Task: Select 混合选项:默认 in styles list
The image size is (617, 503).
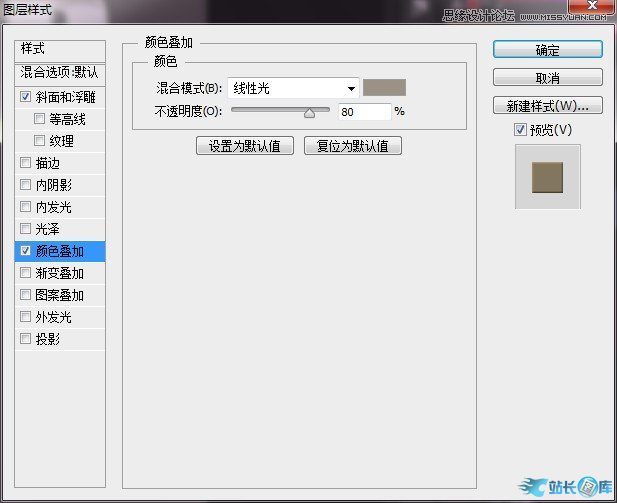Action: (x=60, y=73)
